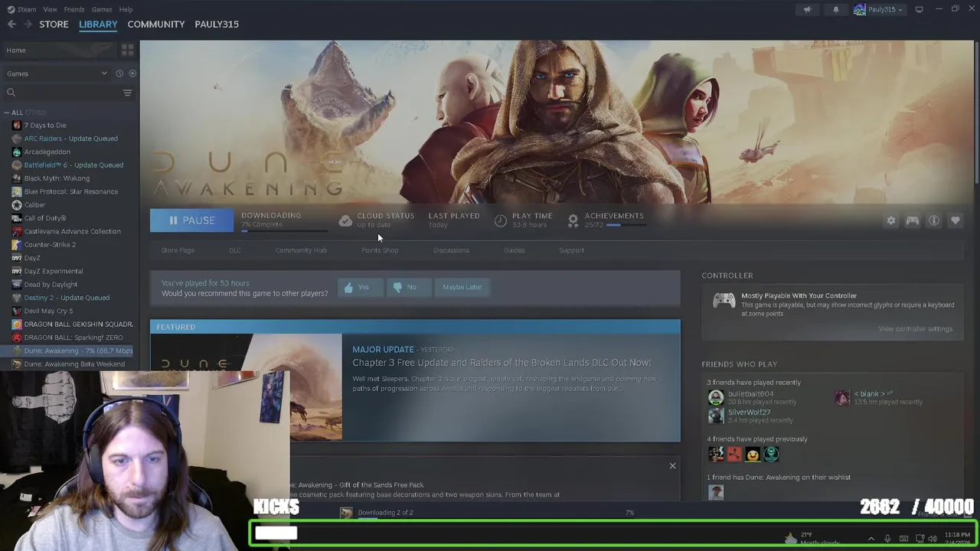Open game settings gear icon
Viewport: 980px width, 551px height.
tap(890, 220)
